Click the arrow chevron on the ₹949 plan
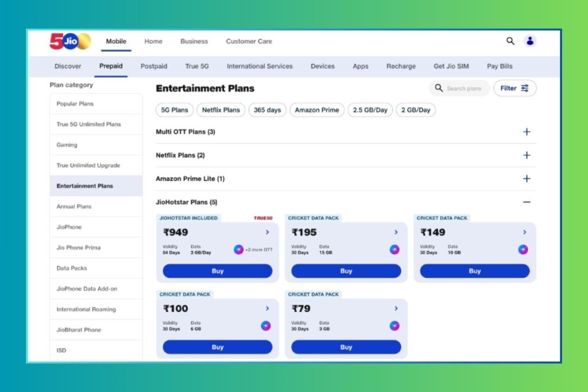588x392 pixels. tap(268, 232)
